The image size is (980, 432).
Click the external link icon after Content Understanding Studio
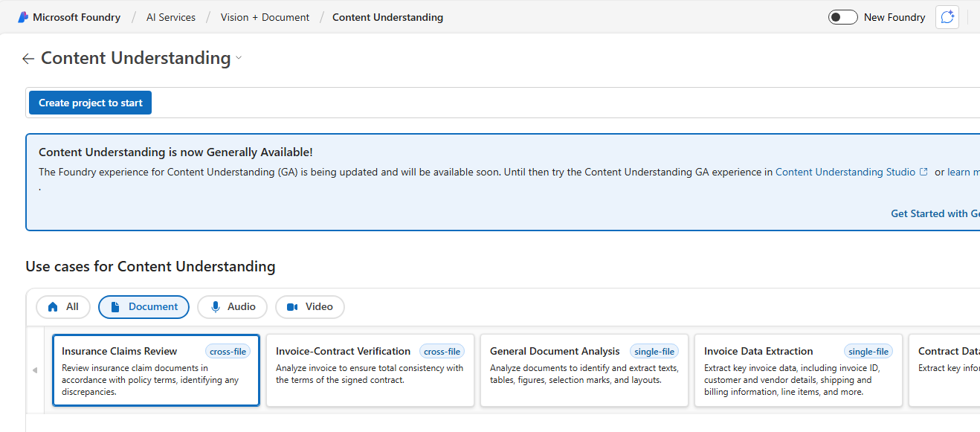tap(924, 171)
